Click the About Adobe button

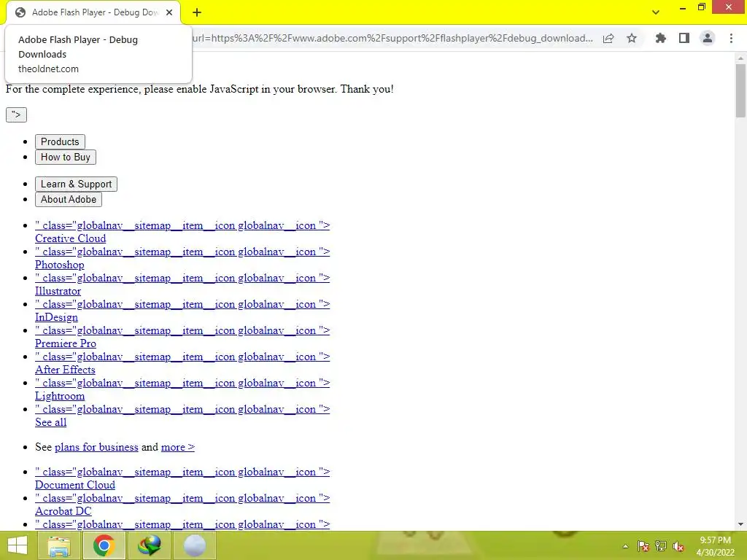(x=69, y=200)
